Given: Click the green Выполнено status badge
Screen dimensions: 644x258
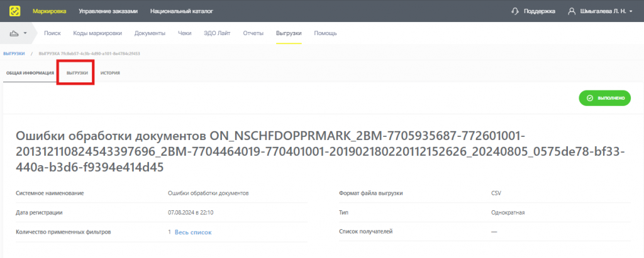Looking at the screenshot, I should point(604,98).
